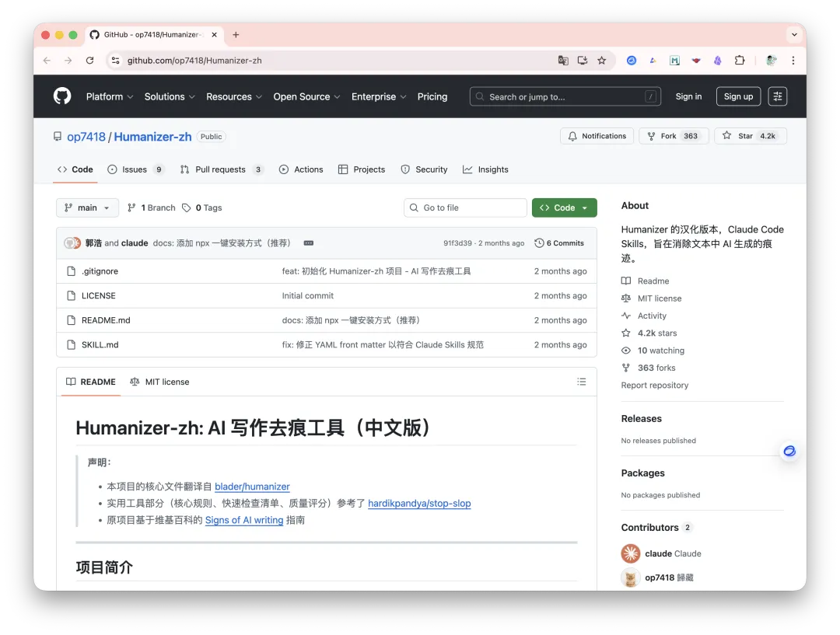Open the LICENSE file
Viewport: 840px width, 635px height.
click(x=99, y=295)
